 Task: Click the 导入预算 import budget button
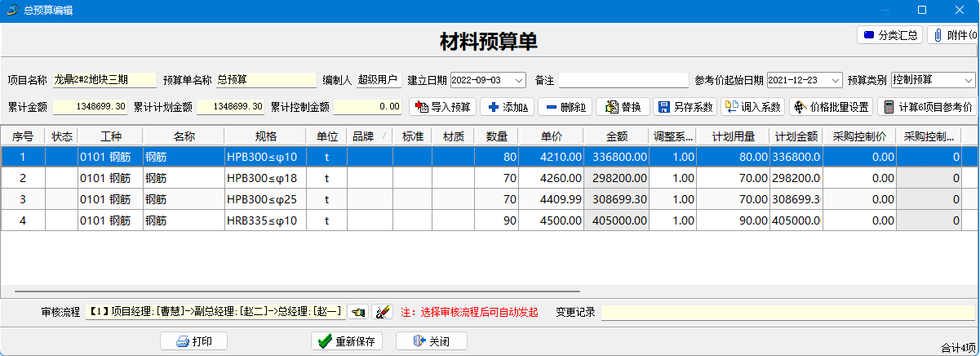(x=441, y=107)
